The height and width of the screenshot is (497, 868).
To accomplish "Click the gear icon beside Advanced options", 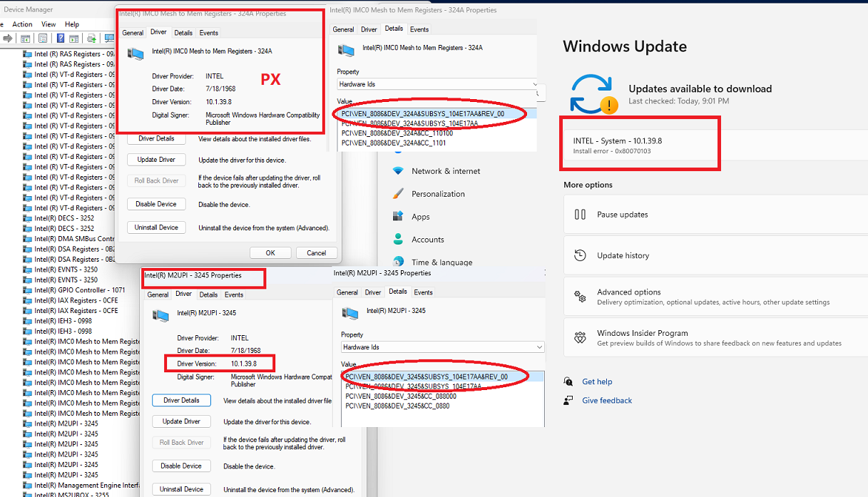I will coord(580,297).
